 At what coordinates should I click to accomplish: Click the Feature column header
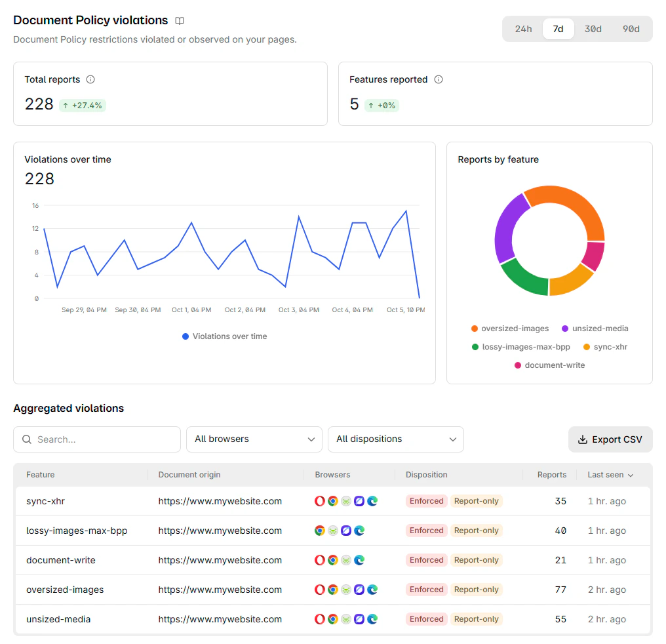coord(41,475)
